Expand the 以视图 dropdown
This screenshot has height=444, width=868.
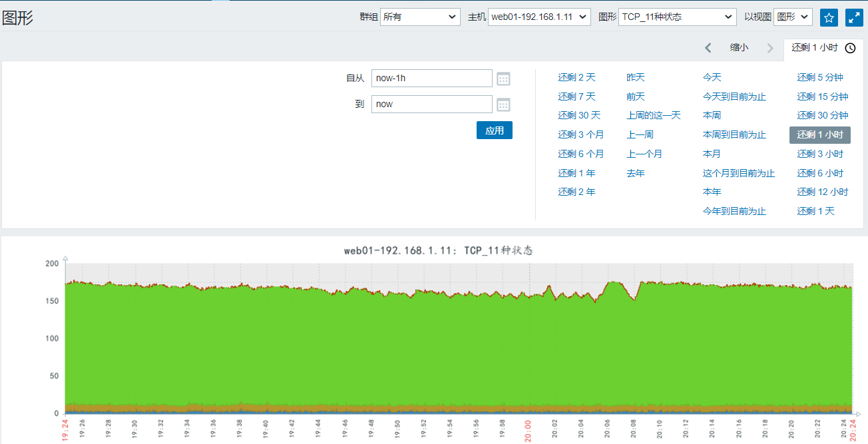(792, 17)
